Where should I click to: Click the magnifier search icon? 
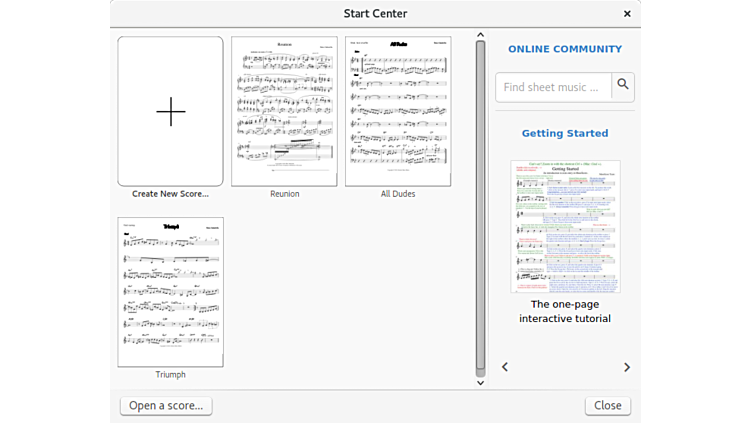click(623, 86)
